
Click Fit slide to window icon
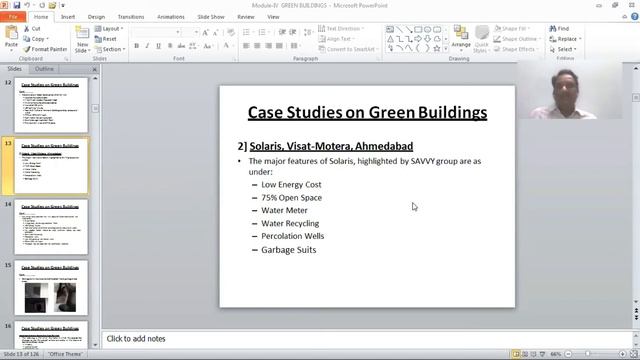[x=634, y=354]
